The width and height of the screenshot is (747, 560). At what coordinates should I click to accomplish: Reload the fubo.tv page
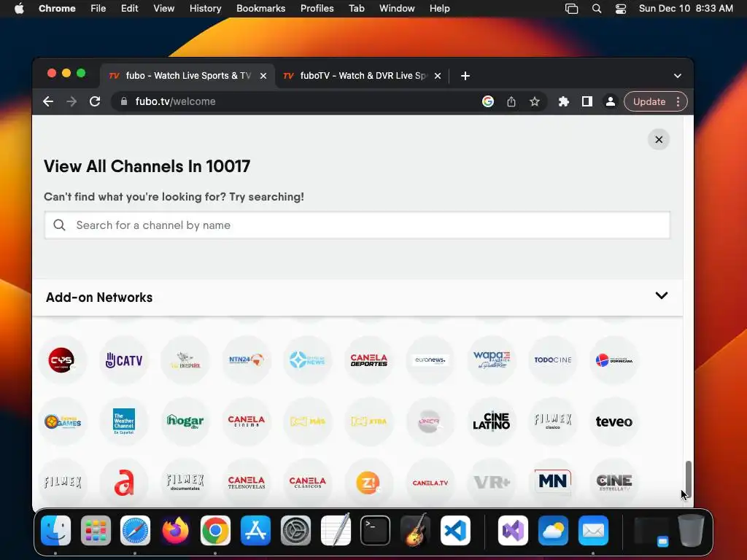point(95,101)
